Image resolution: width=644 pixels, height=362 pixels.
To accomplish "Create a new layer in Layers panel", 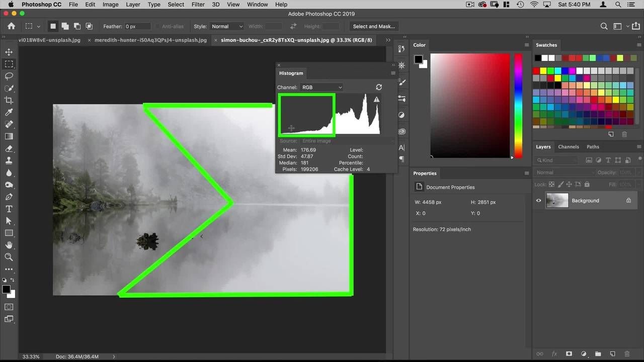I will click(612, 354).
